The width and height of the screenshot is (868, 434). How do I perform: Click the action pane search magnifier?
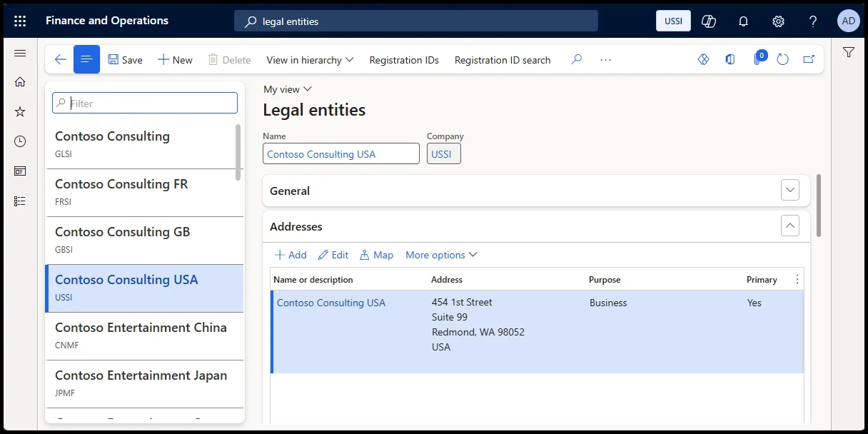[577, 60]
